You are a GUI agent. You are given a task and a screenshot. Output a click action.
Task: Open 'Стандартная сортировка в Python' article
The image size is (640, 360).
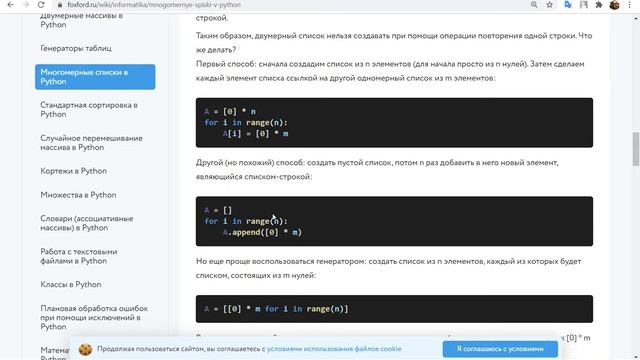89,110
